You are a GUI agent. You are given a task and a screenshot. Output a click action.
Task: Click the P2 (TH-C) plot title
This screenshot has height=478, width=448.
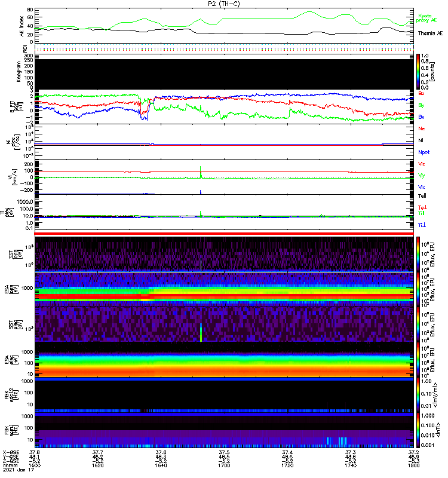click(224, 4)
